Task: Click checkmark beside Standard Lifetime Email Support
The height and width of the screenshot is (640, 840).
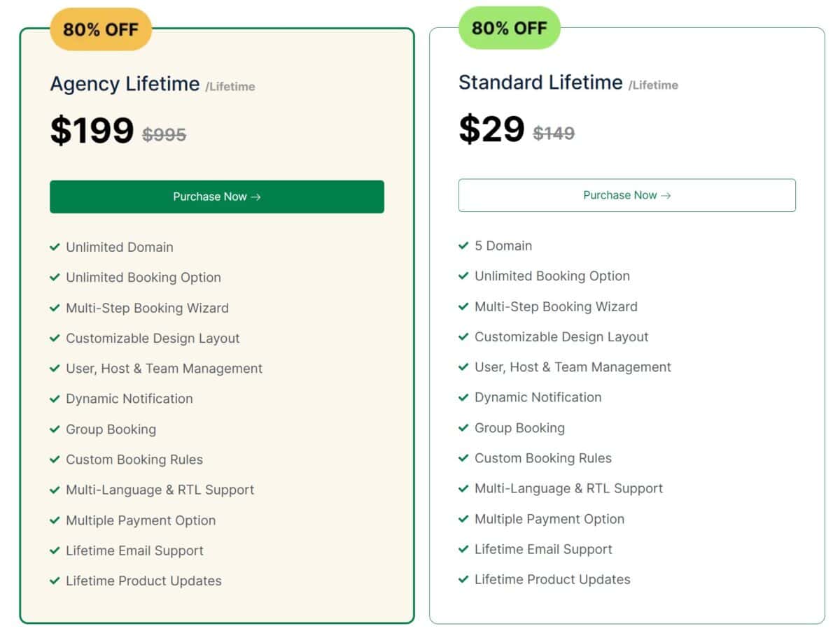Action: click(x=463, y=549)
